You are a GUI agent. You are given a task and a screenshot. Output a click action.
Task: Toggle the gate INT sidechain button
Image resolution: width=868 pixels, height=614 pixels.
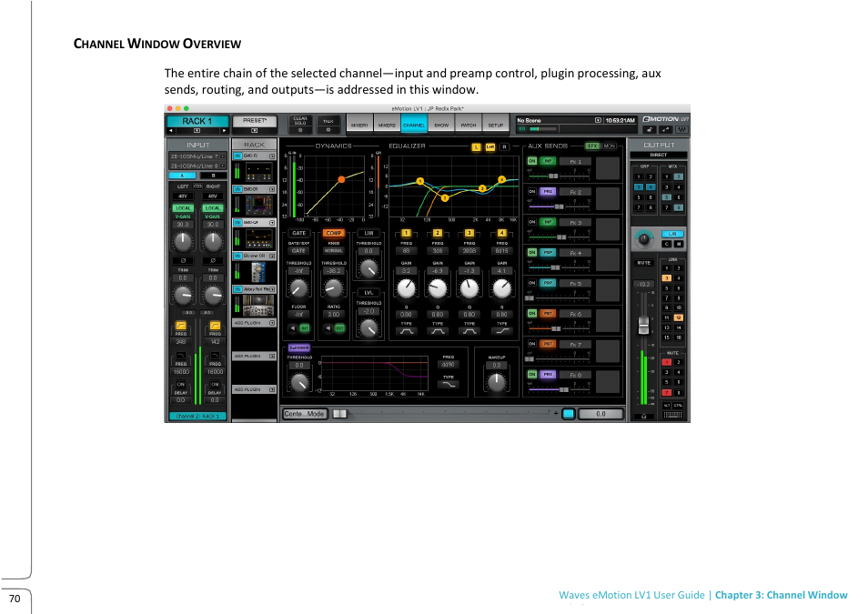(x=305, y=328)
